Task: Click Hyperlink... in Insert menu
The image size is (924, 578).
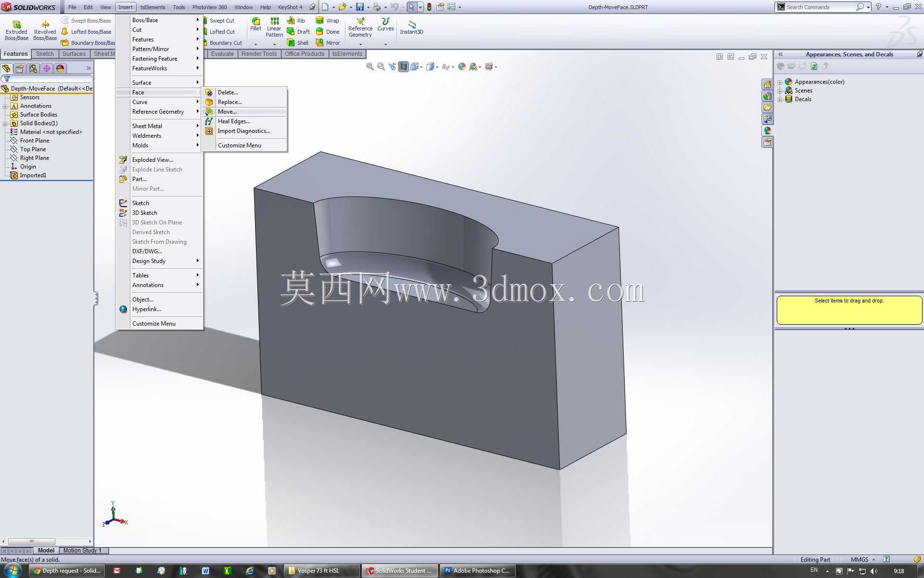Action: [160, 309]
